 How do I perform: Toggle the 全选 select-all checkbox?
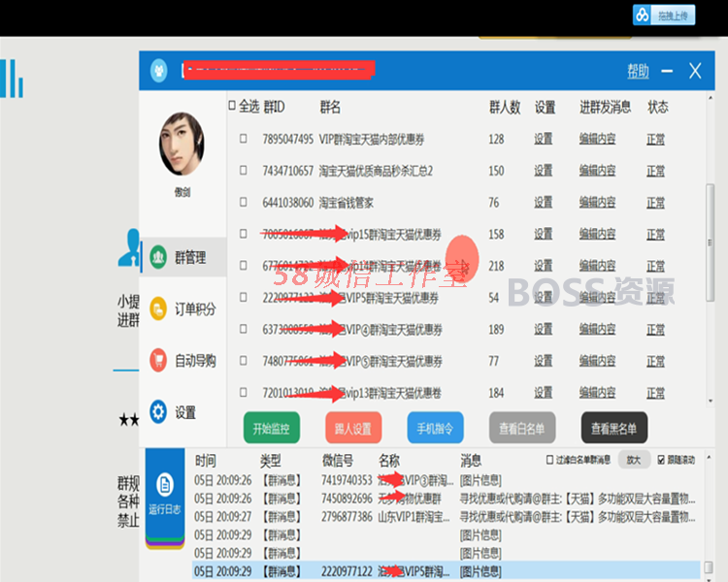coord(232,107)
